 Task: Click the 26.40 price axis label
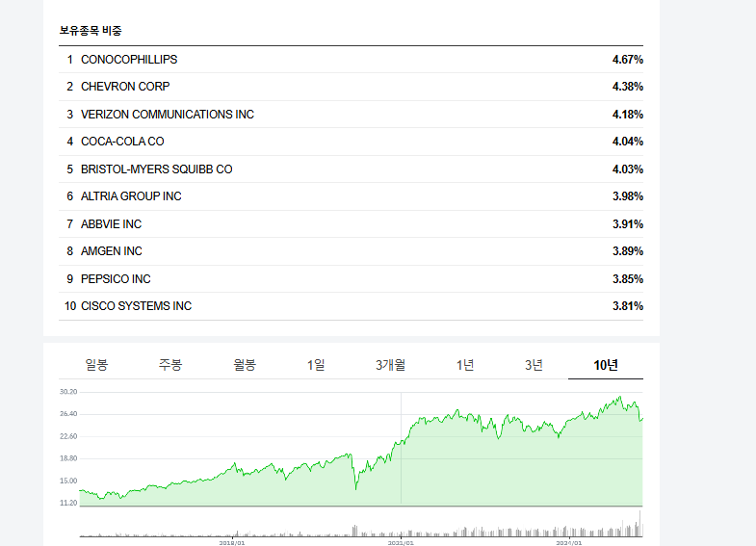[68, 414]
